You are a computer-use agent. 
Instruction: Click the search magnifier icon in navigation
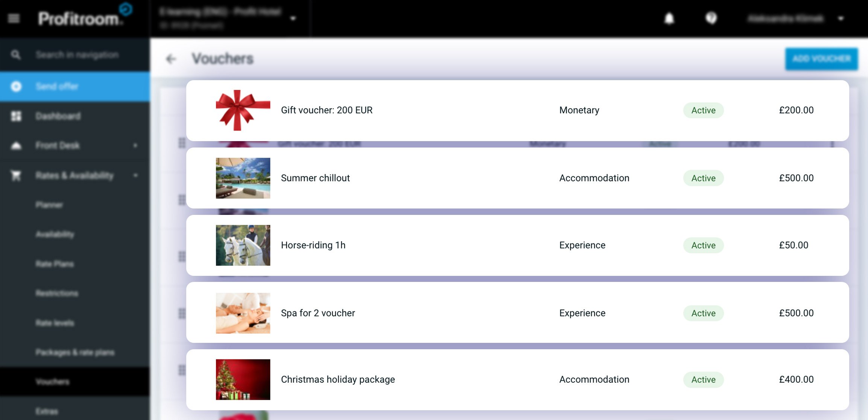coord(15,55)
